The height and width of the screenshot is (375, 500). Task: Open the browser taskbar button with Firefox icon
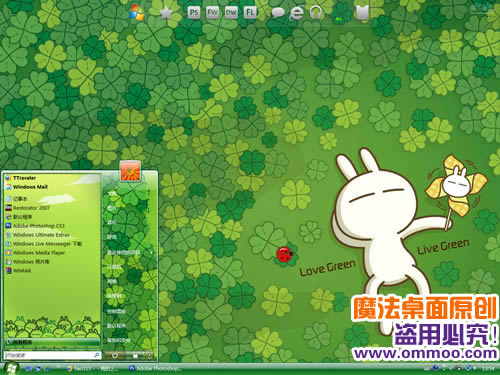pos(93,369)
